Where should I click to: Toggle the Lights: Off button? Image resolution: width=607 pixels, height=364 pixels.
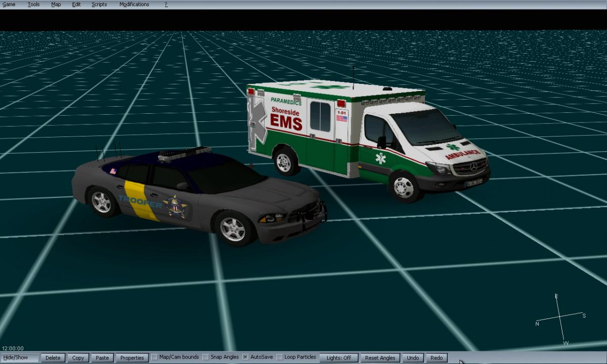[339, 358]
